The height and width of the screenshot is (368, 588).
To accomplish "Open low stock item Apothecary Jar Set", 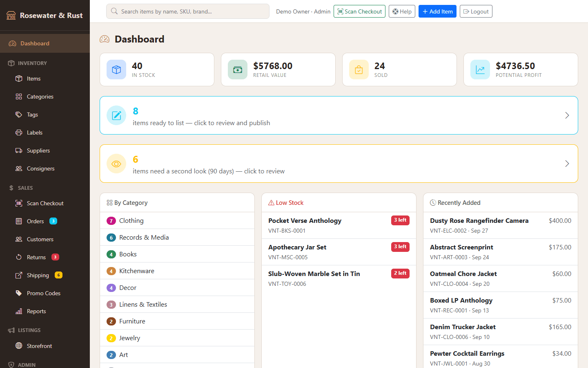I will (x=339, y=252).
